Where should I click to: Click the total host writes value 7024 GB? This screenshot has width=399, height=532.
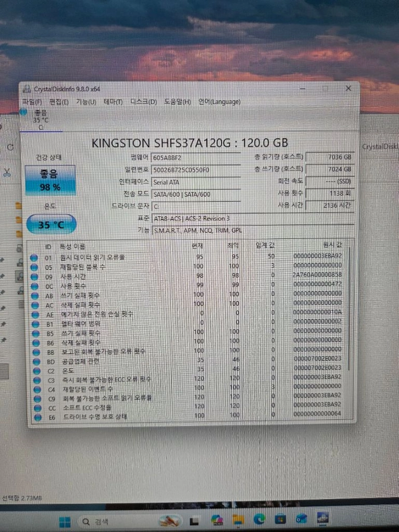tap(330, 169)
